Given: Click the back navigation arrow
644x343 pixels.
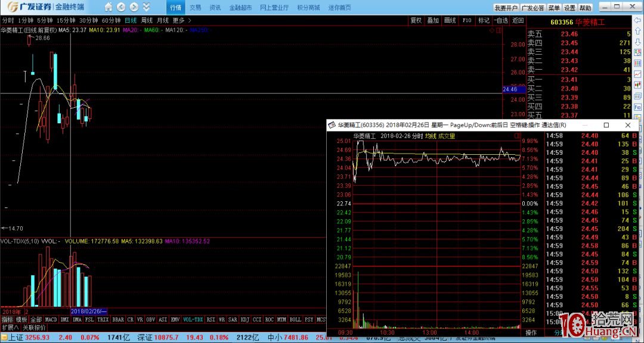Looking at the screenshot, I should click(120, 7).
